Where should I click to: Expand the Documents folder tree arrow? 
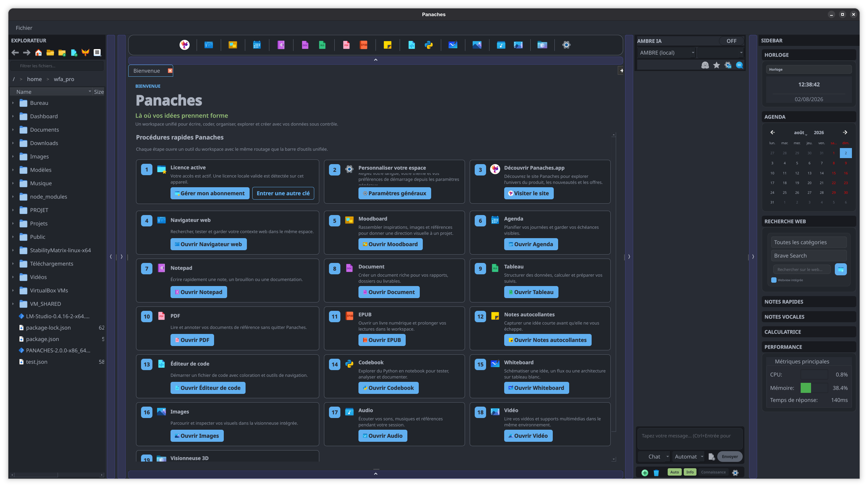pyautogui.click(x=13, y=130)
